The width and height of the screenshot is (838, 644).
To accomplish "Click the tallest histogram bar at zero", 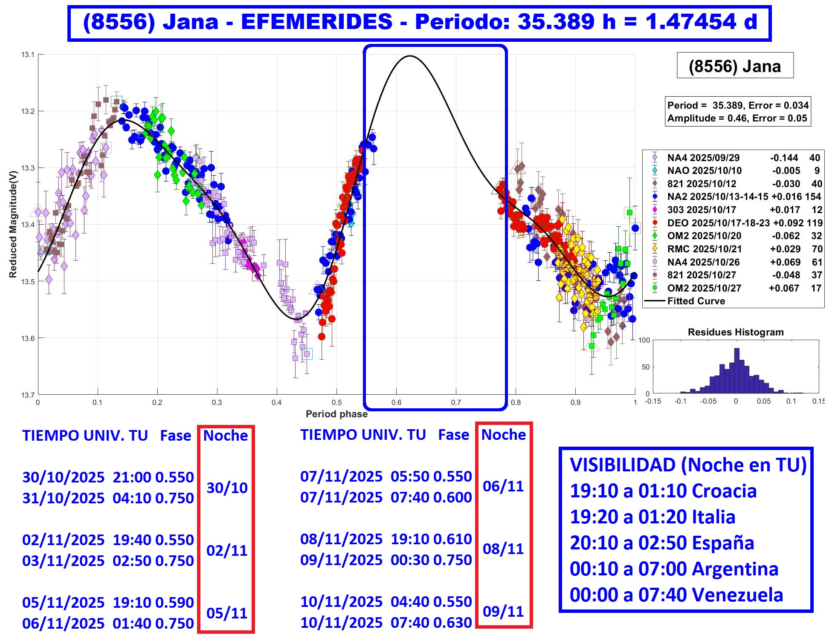I will point(737,371).
